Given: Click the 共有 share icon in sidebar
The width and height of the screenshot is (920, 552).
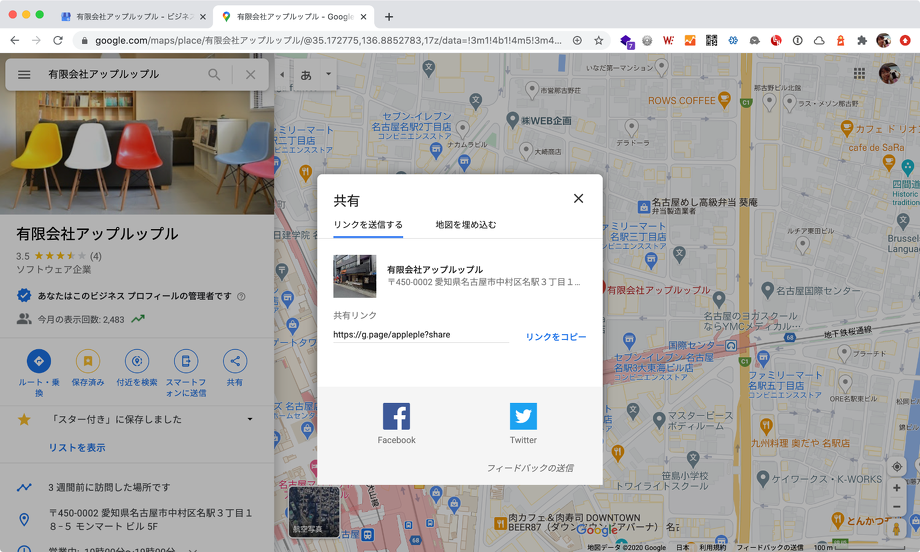Looking at the screenshot, I should coord(235,362).
